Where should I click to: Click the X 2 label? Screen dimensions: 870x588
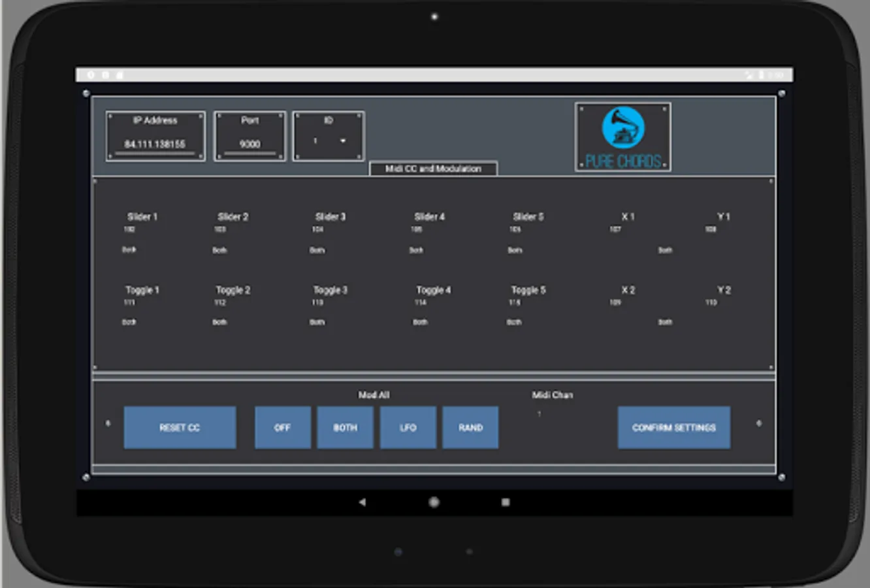628,289
